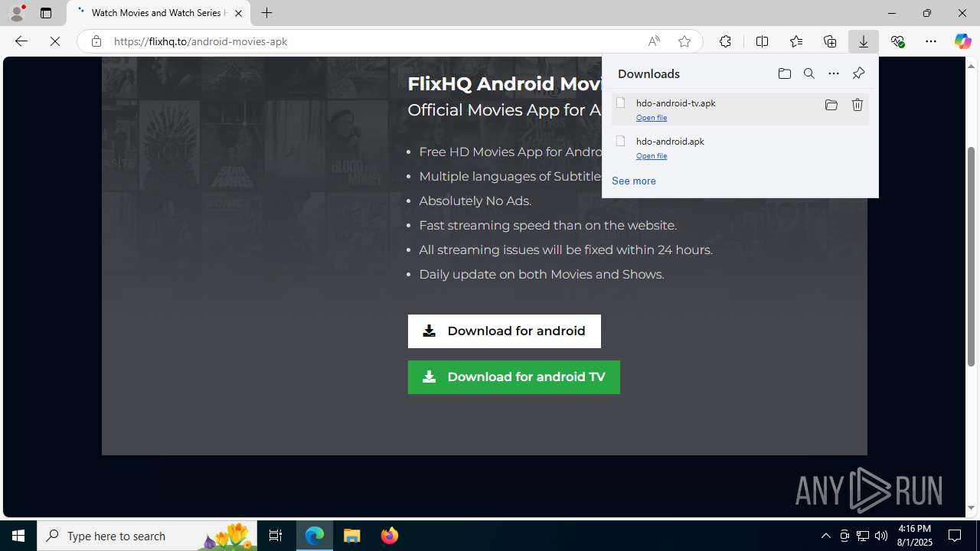Viewport: 980px width, 551px height.
Task: Open More options in Downloads panel
Action: coord(834,73)
